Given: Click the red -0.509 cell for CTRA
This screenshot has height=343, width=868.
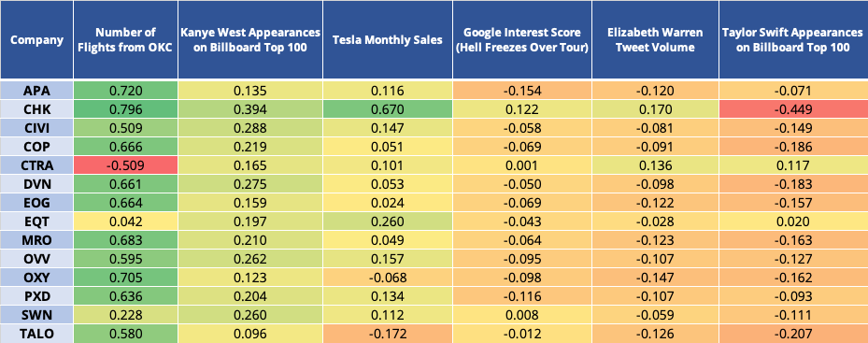Looking at the screenshot, I should tap(125, 165).
